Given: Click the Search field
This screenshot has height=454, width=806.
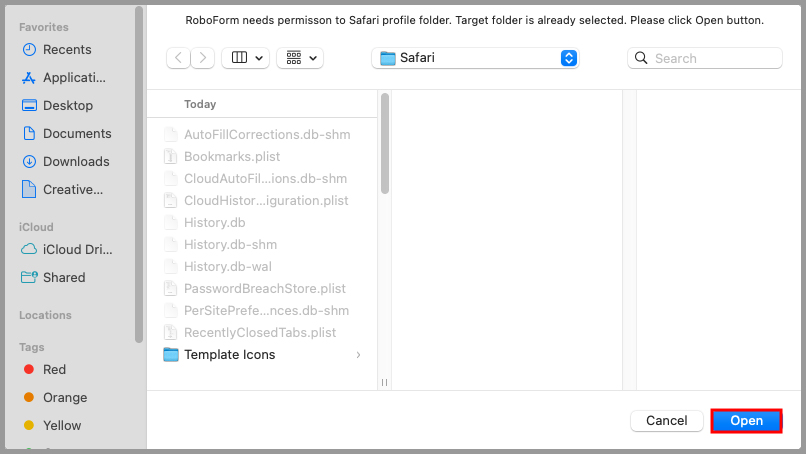Looking at the screenshot, I should (x=705, y=58).
